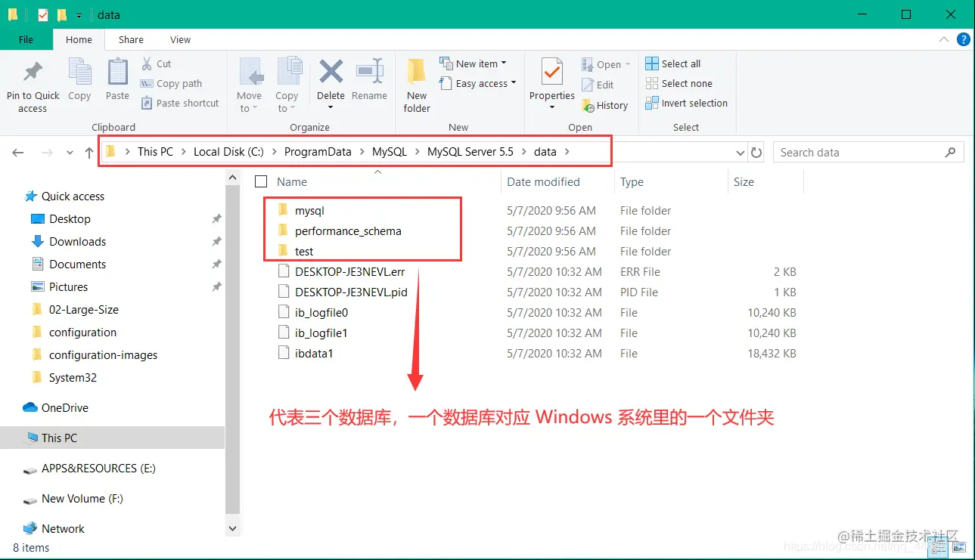Select the ib_logfile0 file
Viewport: 975px width, 560px height.
[x=321, y=313]
